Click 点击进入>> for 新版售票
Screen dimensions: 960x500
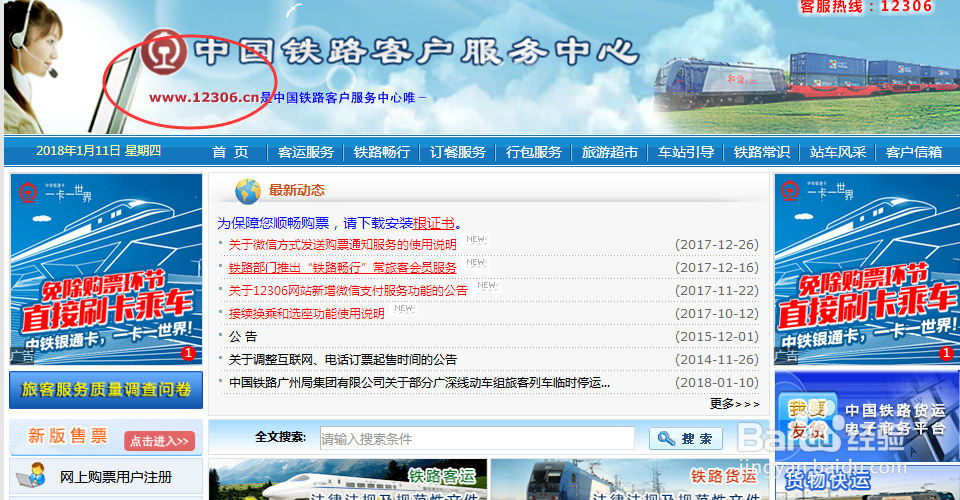(x=159, y=441)
